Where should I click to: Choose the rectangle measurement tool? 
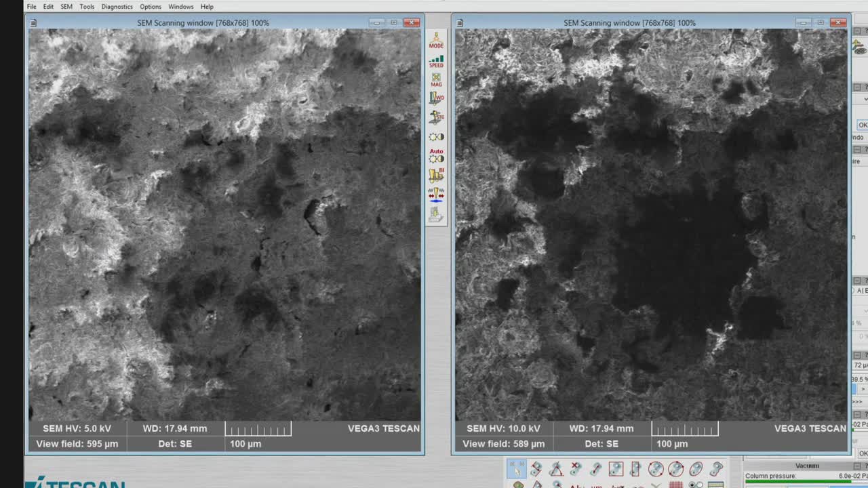pos(616,469)
